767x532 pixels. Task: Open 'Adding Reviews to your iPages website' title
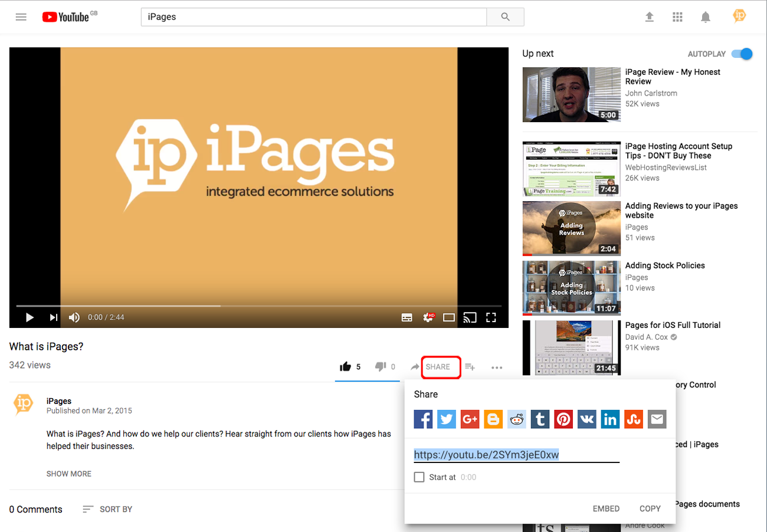point(681,211)
